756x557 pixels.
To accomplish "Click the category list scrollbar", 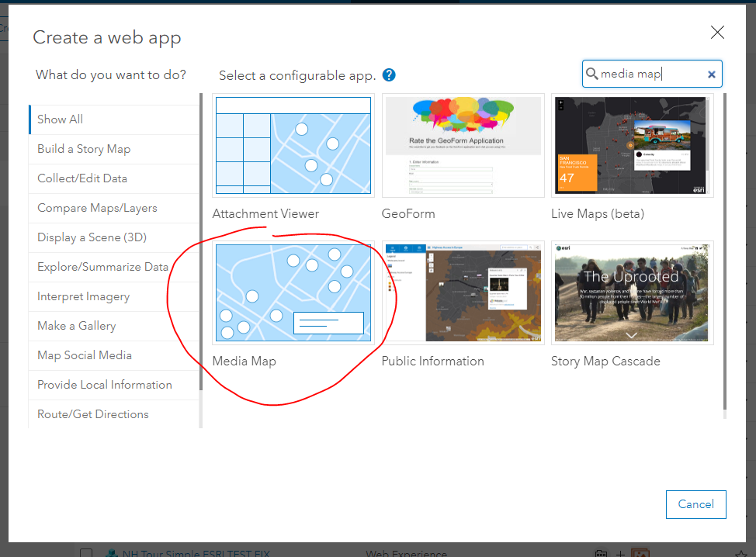I will (x=200, y=242).
